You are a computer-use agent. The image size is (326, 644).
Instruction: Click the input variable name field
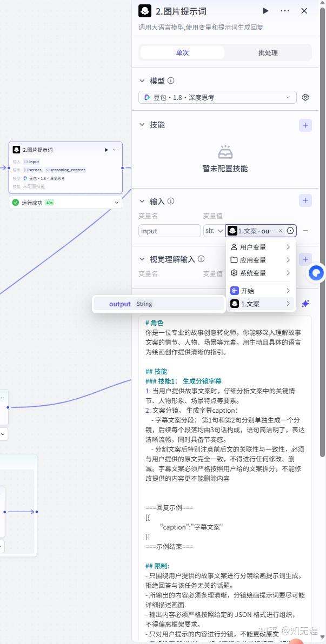(170, 231)
